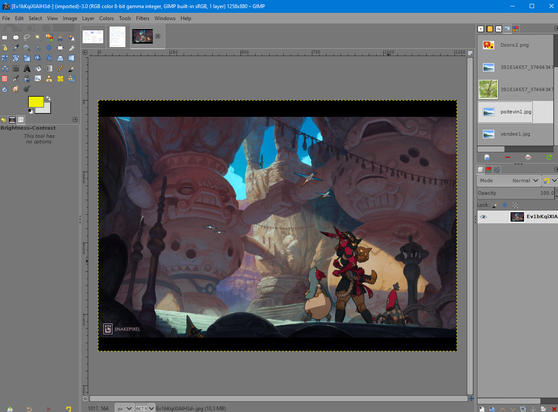Viewport: 558px width, 412px height.
Task: Toggle zoom-on-resize button at ruler top-right corner
Action: pyautogui.click(x=470, y=53)
